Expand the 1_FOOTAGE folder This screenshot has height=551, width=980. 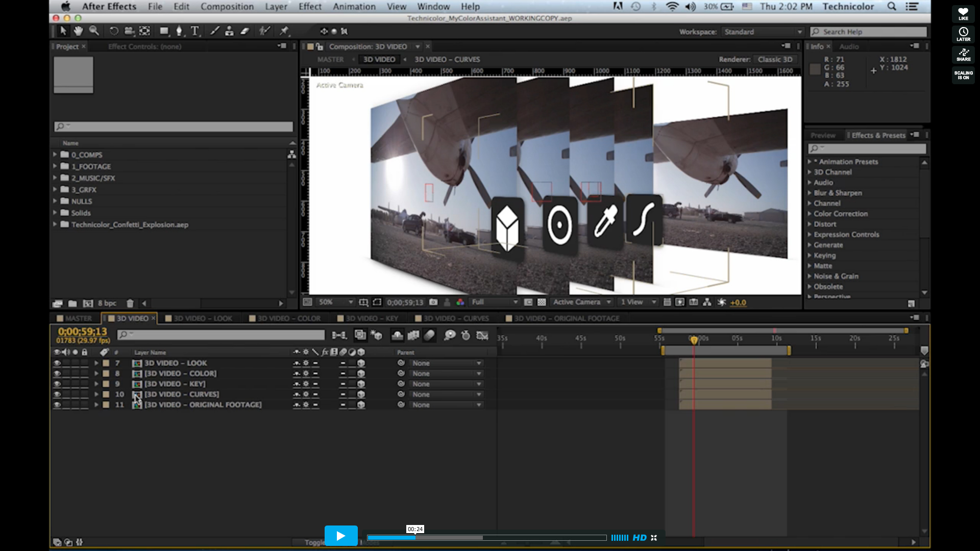click(55, 166)
